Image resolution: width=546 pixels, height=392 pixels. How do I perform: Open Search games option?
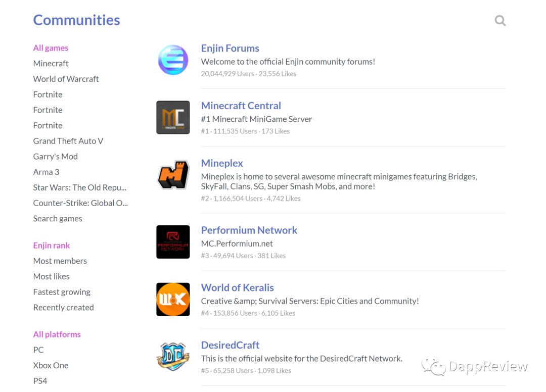coord(58,219)
